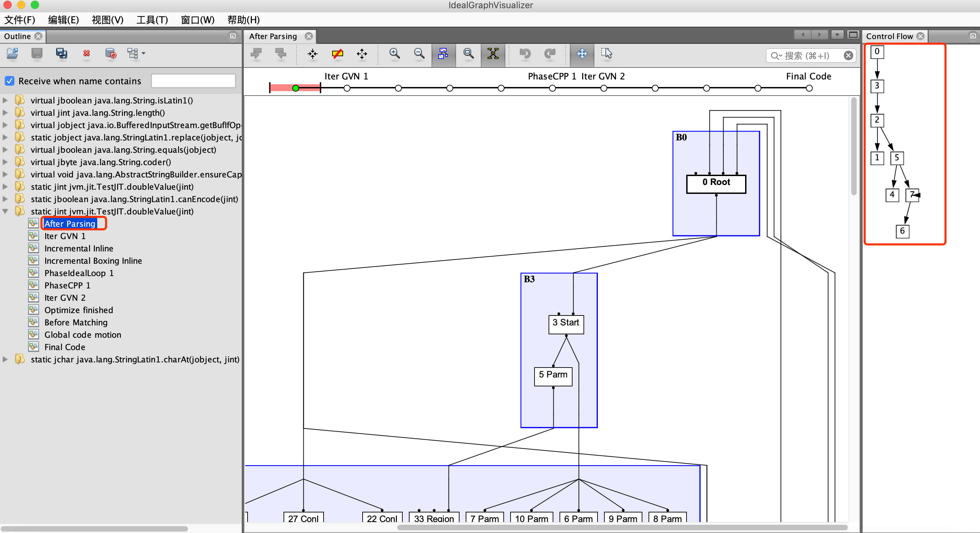This screenshot has height=533, width=980.
Task: Open the PhaseIdealLoop 1 graph entry
Action: click(x=79, y=273)
